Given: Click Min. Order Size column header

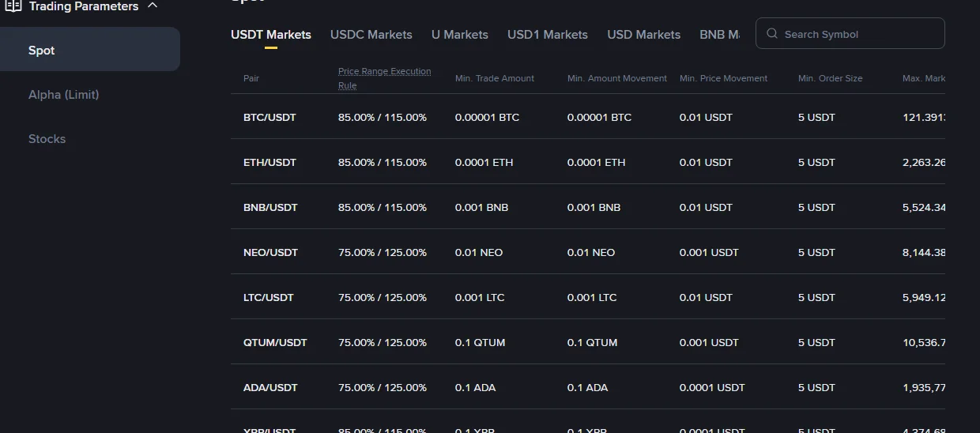Looking at the screenshot, I should 831,78.
